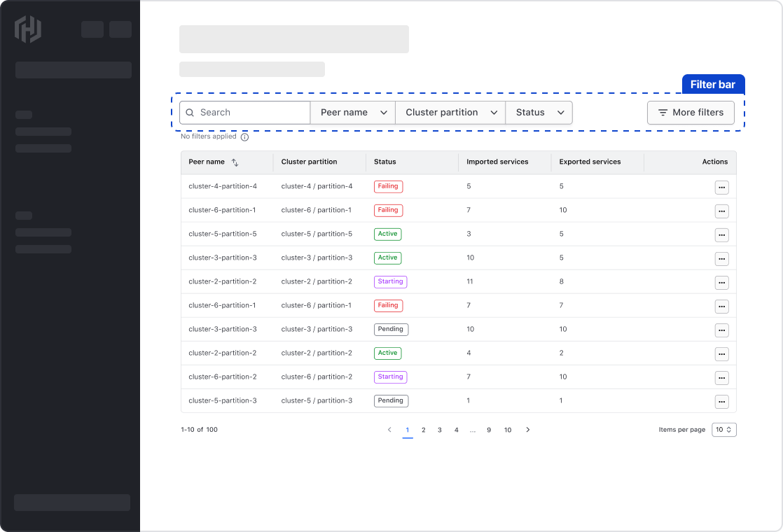Jump to page 10 in pagination
This screenshot has height=532, width=783.
[508, 430]
